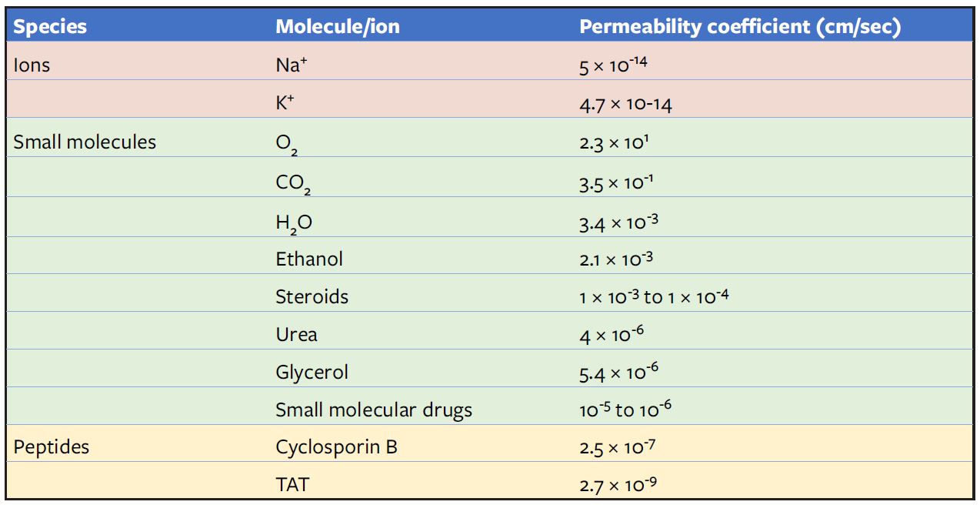Select the Peptides category cell
Screen dimensions: 980x505
pos(51,446)
